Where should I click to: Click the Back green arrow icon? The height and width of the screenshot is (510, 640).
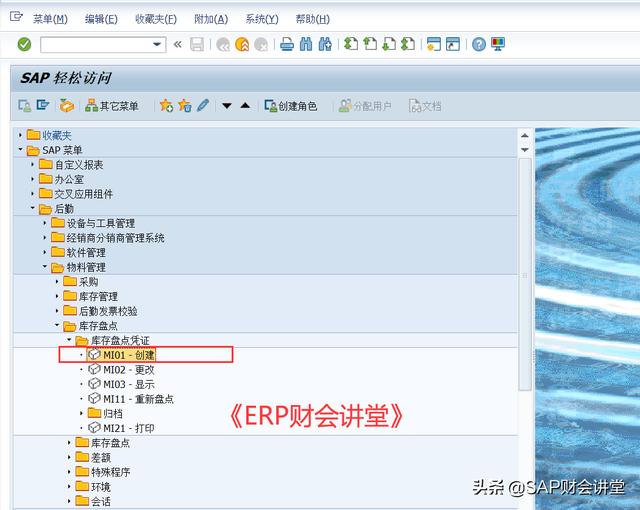[x=223, y=44]
